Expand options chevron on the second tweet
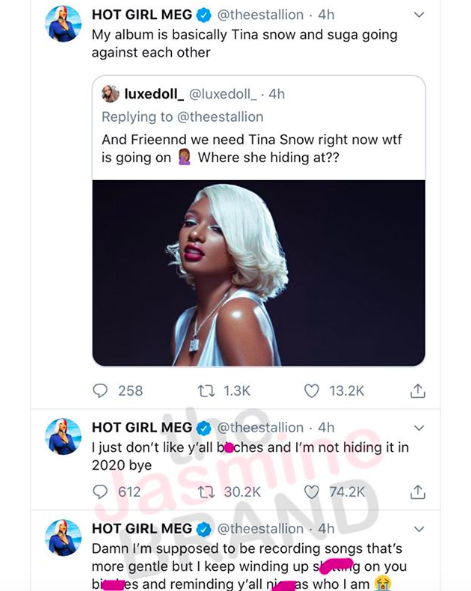Image resolution: width=471 pixels, height=591 pixels. point(419,428)
